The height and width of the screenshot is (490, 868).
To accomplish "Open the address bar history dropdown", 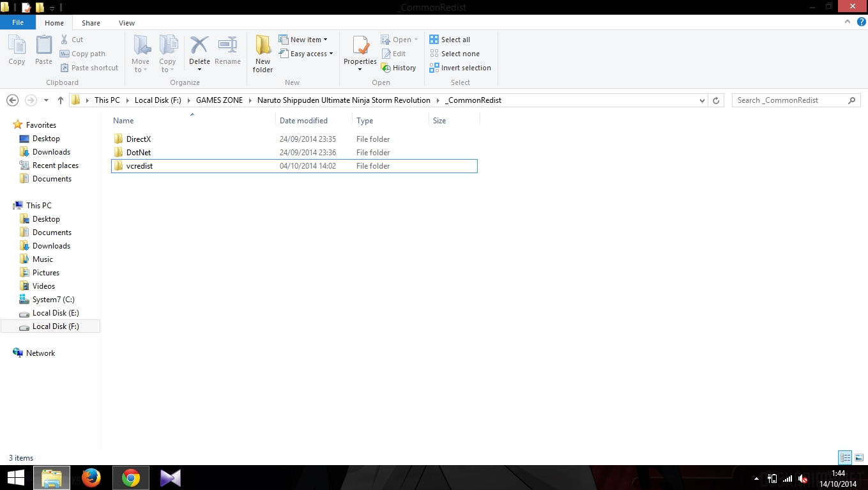I will 702,100.
